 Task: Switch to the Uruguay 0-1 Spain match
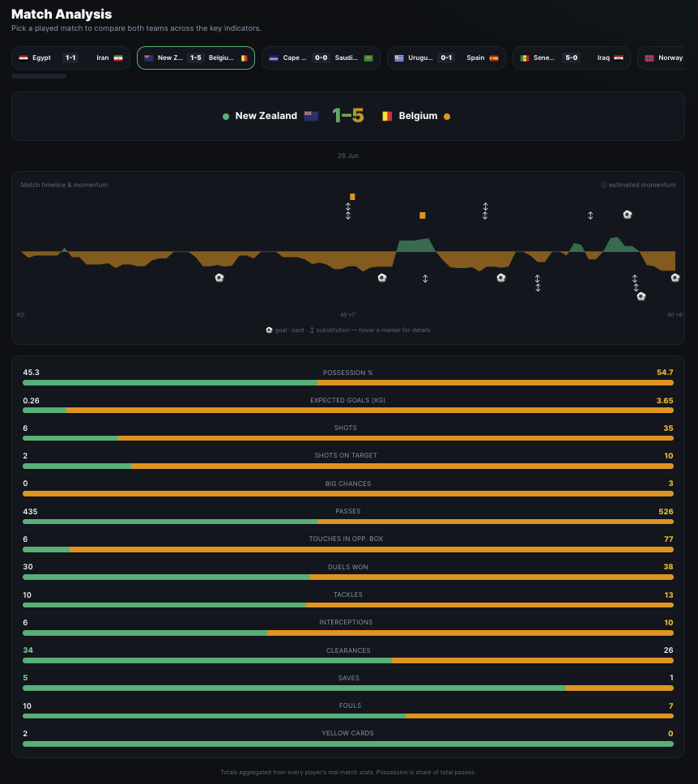446,58
